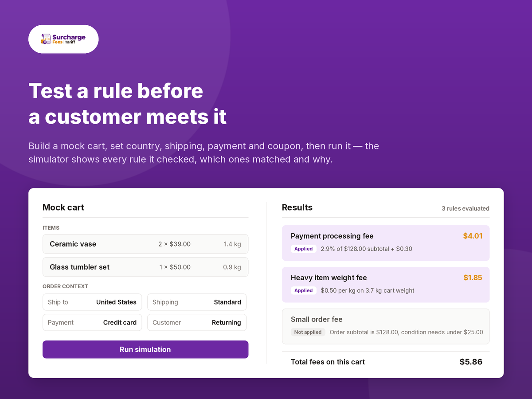This screenshot has width=532, height=399.
Task: Click the Total fees $5.86 amount
Action: pyautogui.click(x=471, y=362)
